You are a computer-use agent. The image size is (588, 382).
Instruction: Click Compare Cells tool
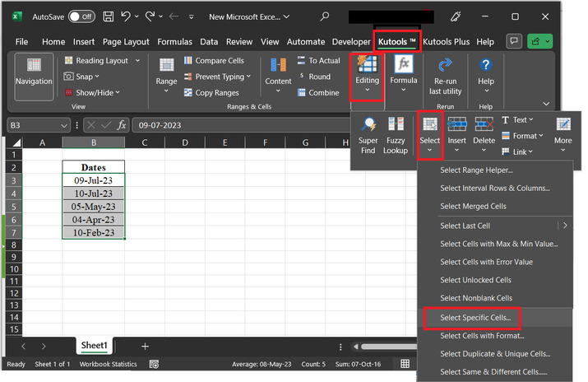pyautogui.click(x=214, y=60)
